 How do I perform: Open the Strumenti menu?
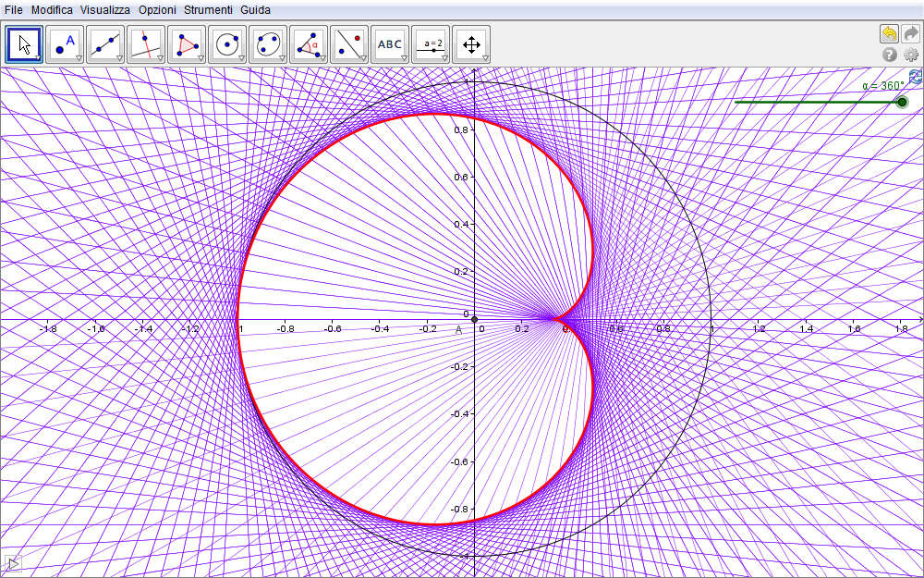[208, 10]
